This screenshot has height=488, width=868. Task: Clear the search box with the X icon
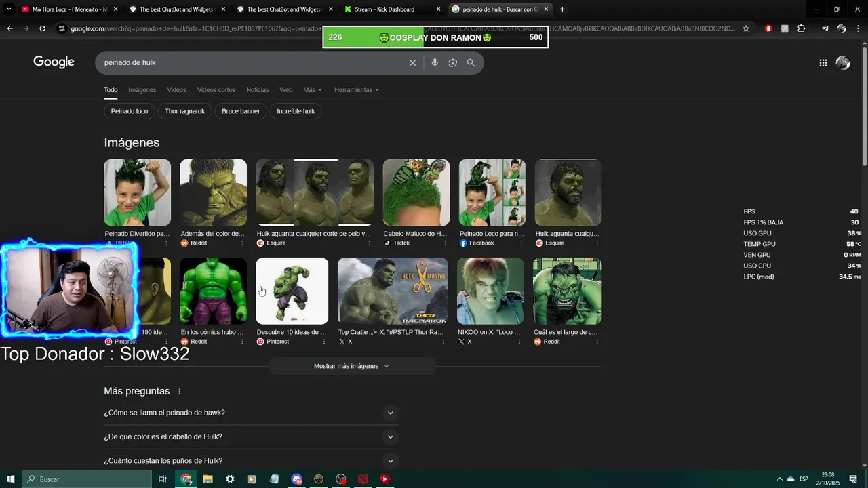(x=412, y=62)
